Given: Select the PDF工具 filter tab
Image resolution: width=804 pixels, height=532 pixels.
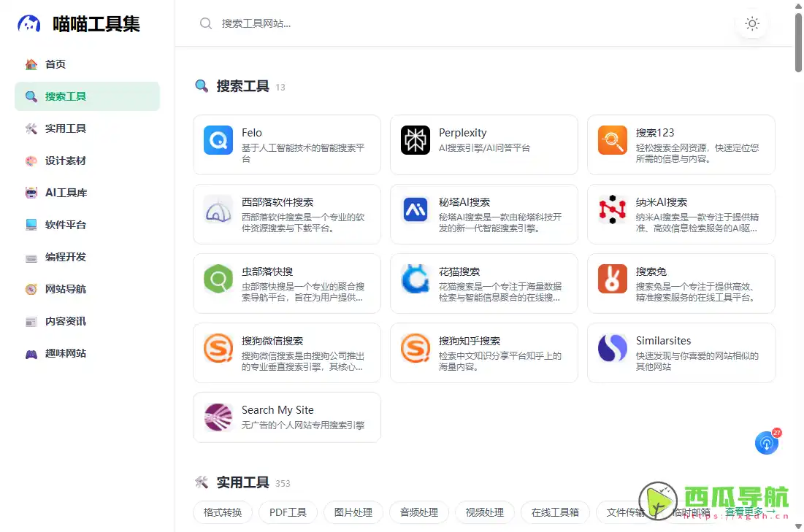Looking at the screenshot, I should 288,512.
